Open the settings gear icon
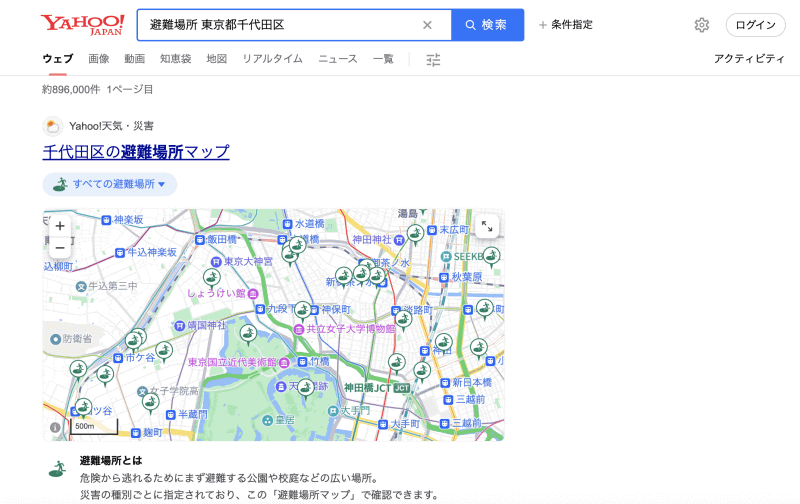This screenshot has height=504, width=800. coord(702,25)
